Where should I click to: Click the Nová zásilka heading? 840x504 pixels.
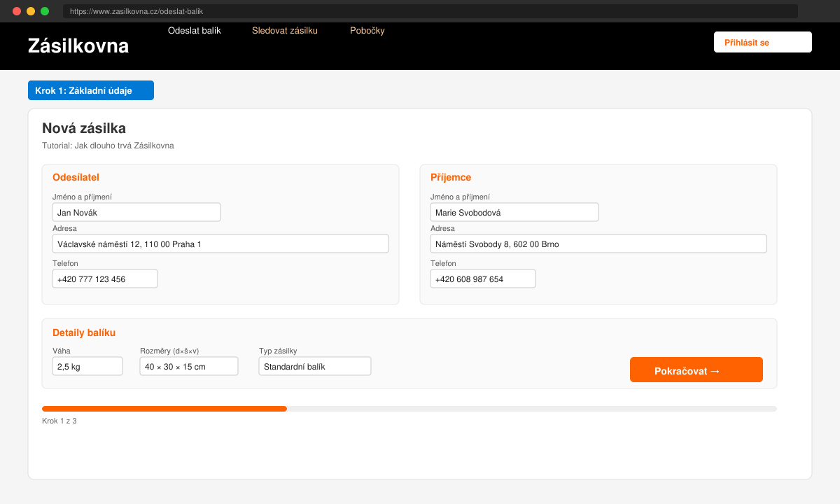[x=84, y=128]
